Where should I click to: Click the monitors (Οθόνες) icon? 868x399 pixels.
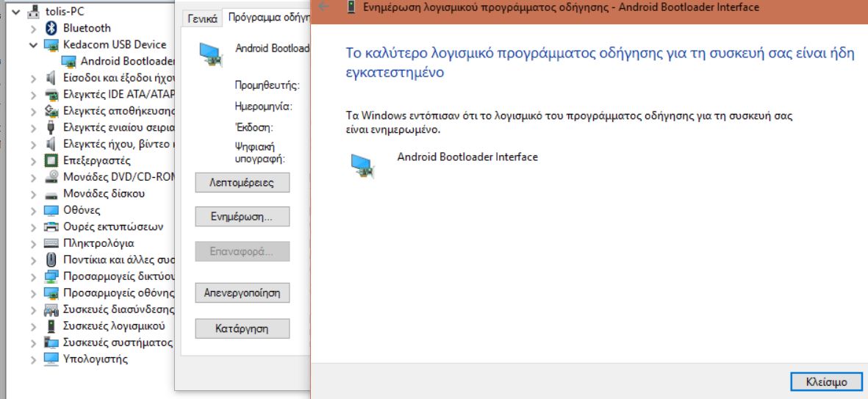coord(51,210)
